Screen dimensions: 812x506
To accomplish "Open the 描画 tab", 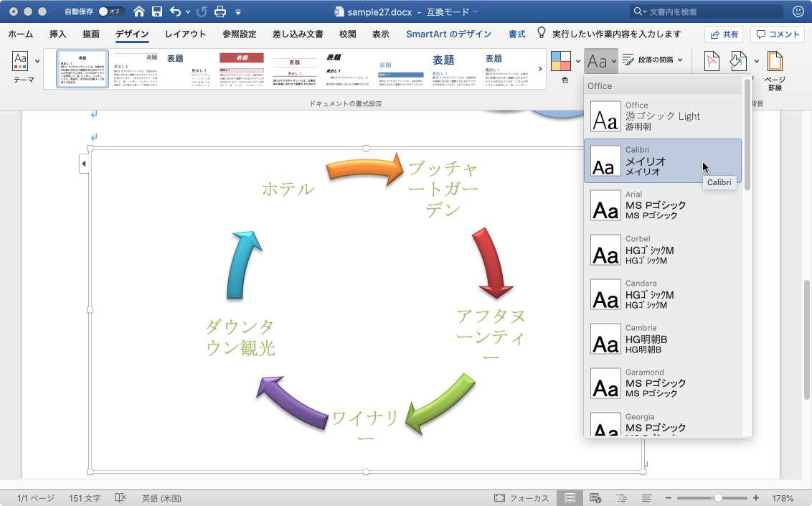I will tap(90, 34).
